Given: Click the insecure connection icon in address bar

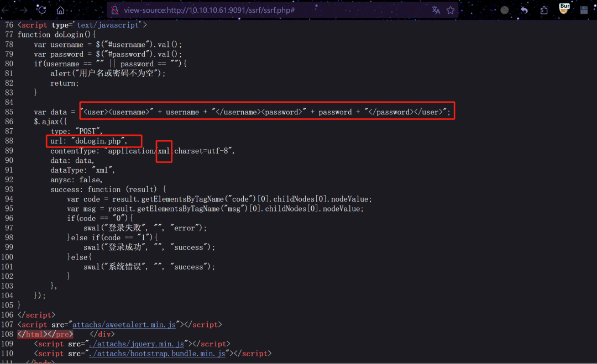Looking at the screenshot, I should coord(114,10).
